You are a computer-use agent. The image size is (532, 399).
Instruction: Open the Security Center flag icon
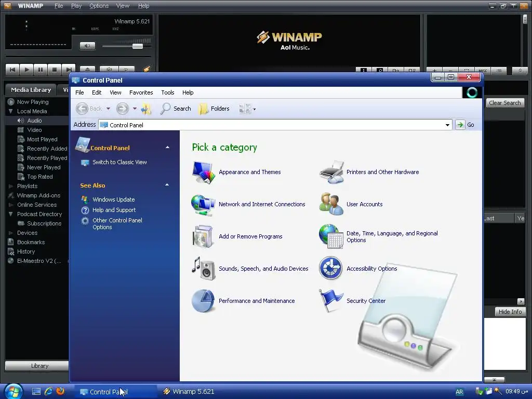point(331,301)
